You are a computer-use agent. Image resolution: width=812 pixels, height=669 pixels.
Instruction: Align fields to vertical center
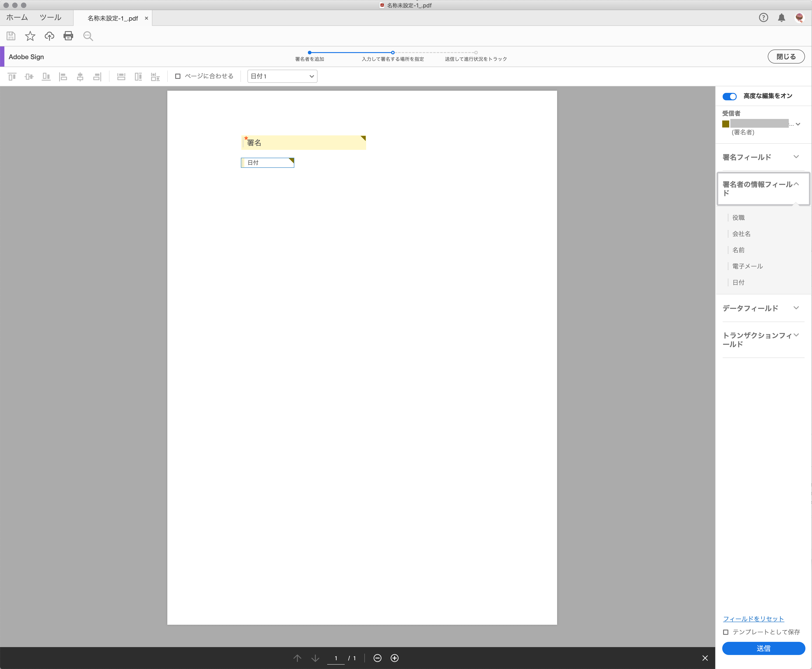[29, 76]
